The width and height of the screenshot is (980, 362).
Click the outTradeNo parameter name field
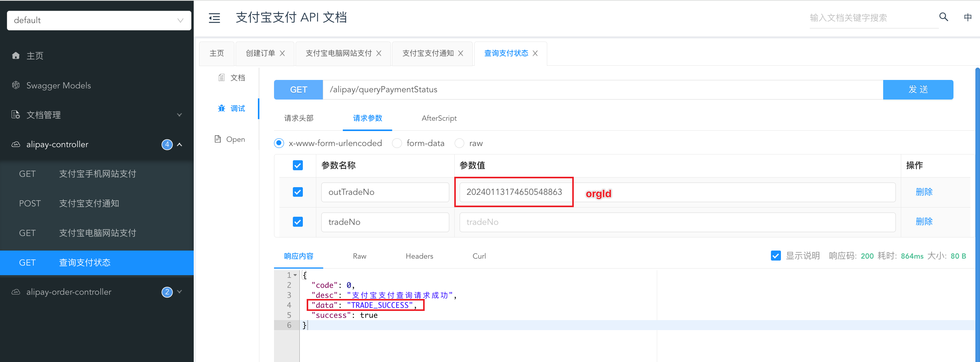pyautogui.click(x=385, y=192)
